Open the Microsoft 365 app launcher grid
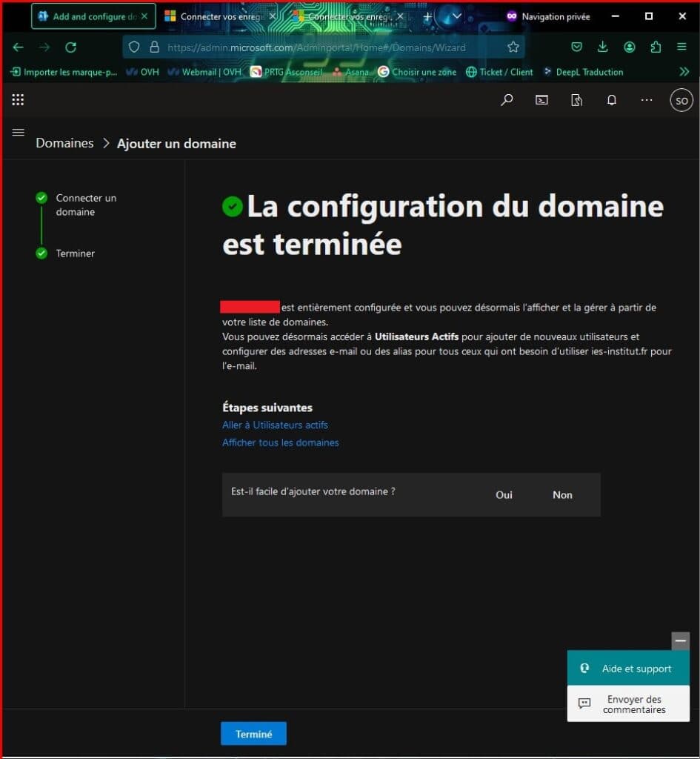Screen dimensions: 700x759 coord(18,100)
